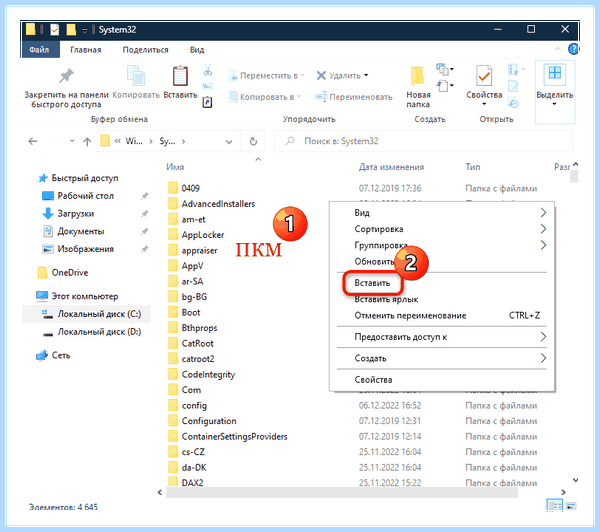Open Свойства checkmark icon in ribbon
Screen dimensions: 600x532
click(x=484, y=76)
